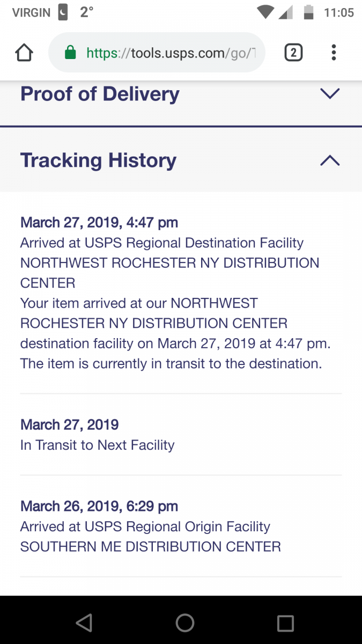Open the tab switcher showing 2 tabs
Image resolution: width=362 pixels, height=644 pixels.
[x=293, y=53]
